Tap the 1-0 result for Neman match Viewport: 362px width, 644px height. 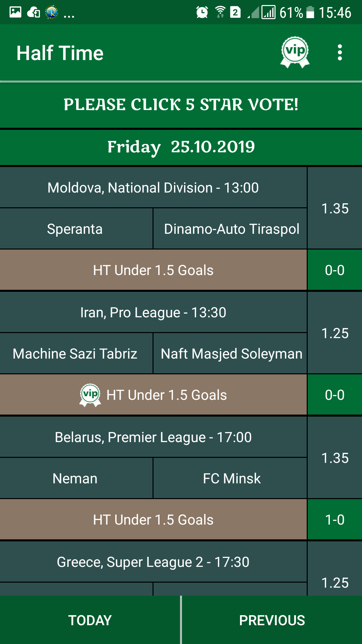pyautogui.click(x=335, y=520)
